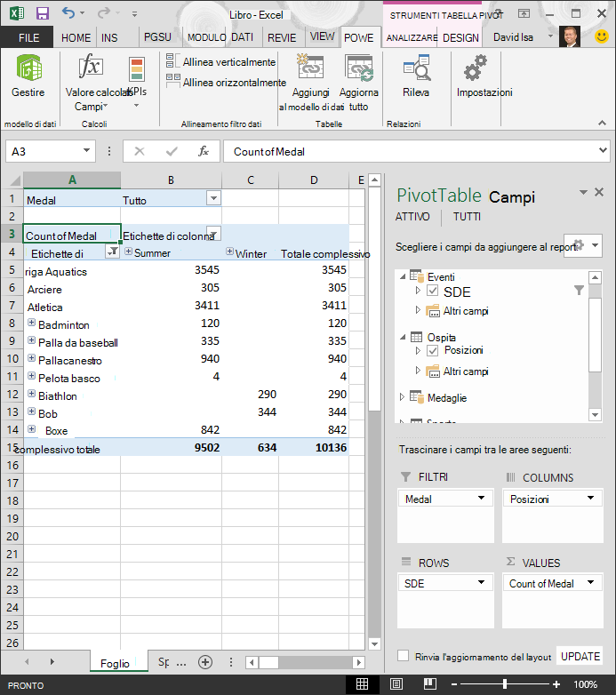Click the vertical sheet scrollbar down arrow
This screenshot has height=695, width=616.
pyautogui.click(x=374, y=644)
